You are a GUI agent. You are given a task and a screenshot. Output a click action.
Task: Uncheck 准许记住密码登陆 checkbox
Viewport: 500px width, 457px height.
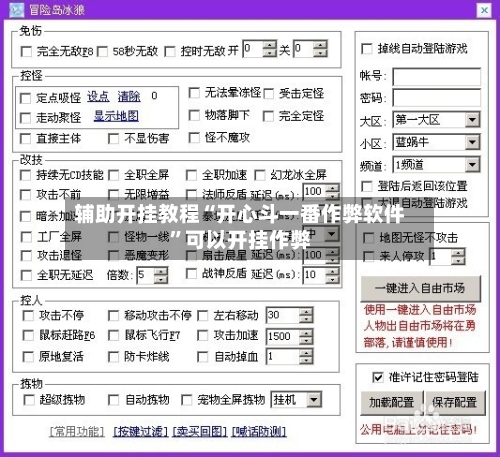click(377, 377)
